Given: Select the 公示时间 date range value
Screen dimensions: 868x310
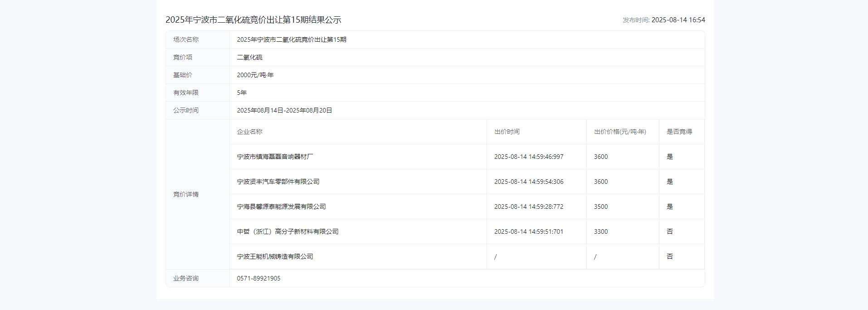Looking at the screenshot, I should 284,110.
